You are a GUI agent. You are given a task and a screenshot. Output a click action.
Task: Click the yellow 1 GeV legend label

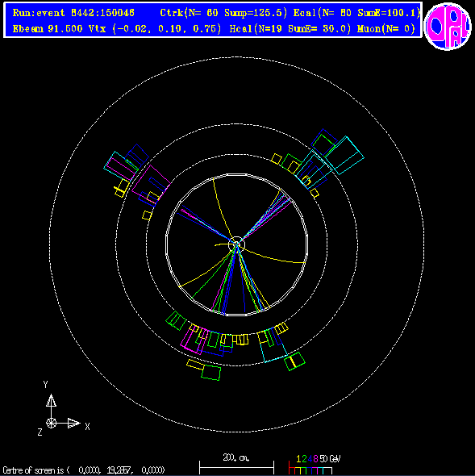coord(298,458)
